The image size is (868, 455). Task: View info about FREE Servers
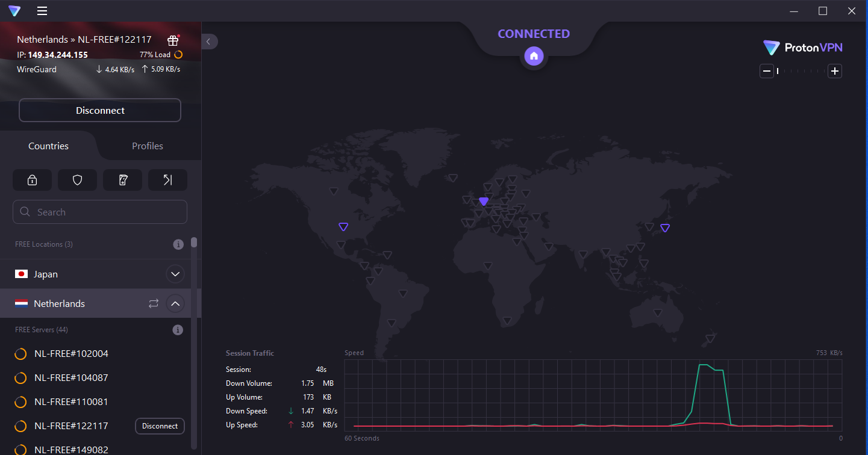pyautogui.click(x=178, y=329)
